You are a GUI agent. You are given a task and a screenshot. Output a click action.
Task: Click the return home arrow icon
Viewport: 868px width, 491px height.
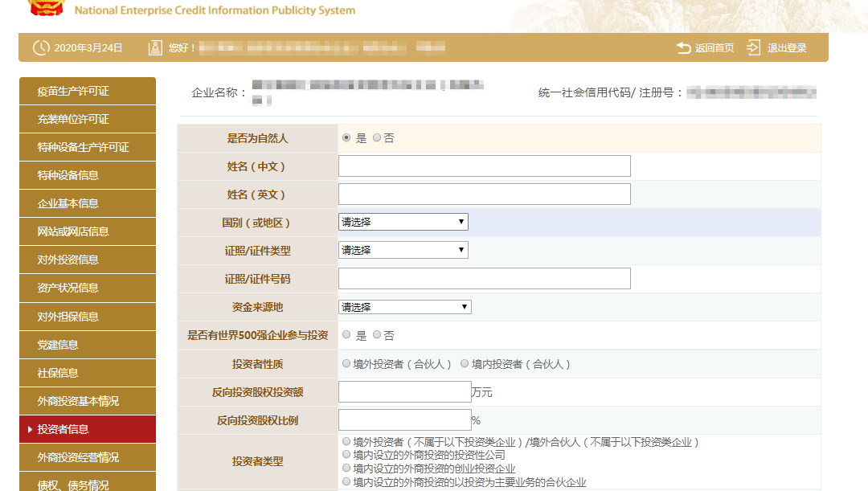coord(684,48)
